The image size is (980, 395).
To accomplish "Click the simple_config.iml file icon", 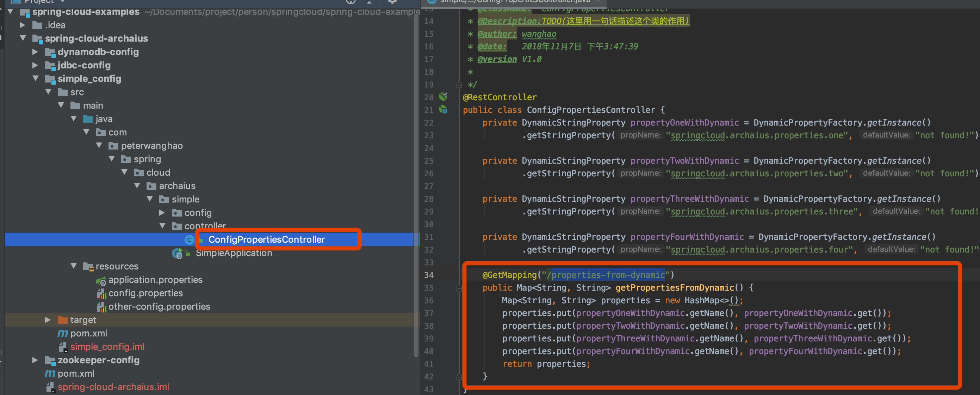I will [62, 347].
